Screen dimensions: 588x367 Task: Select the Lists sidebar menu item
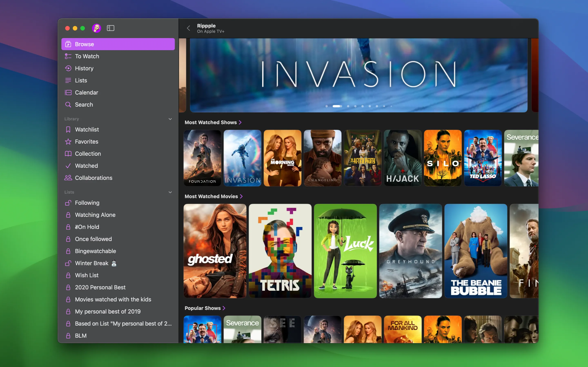81,80
